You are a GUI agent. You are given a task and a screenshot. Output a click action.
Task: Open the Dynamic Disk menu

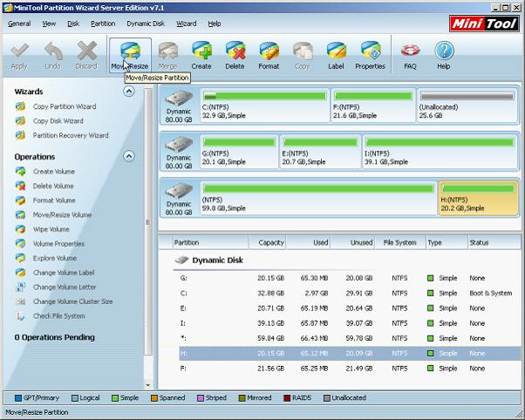pos(146,24)
